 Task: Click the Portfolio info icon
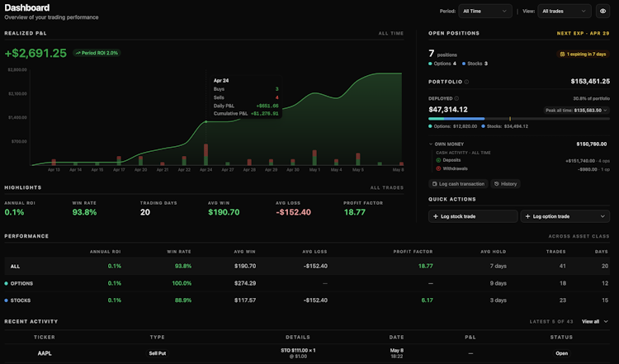click(x=466, y=82)
